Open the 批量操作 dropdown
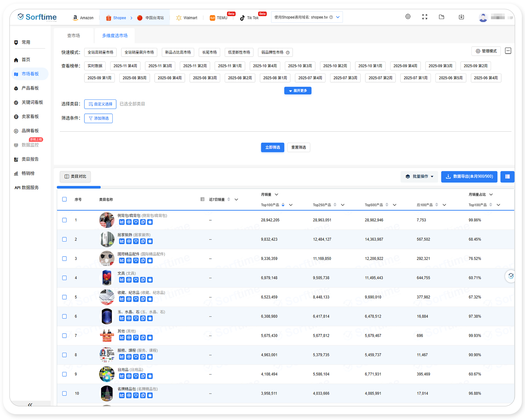 (x=419, y=177)
